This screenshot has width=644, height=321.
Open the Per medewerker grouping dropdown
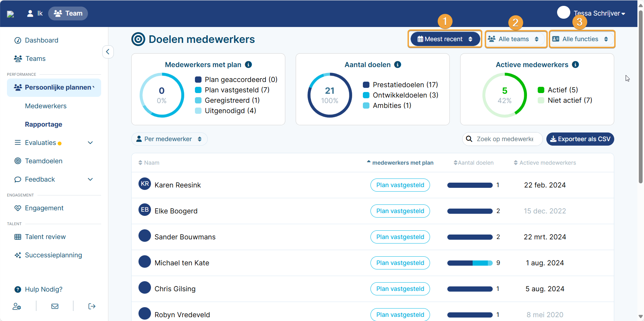(x=169, y=139)
